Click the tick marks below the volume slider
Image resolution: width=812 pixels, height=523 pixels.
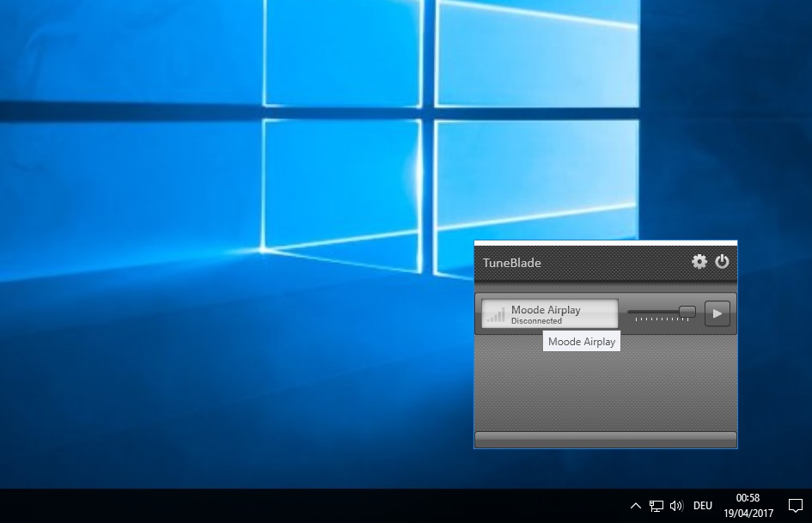(x=662, y=320)
